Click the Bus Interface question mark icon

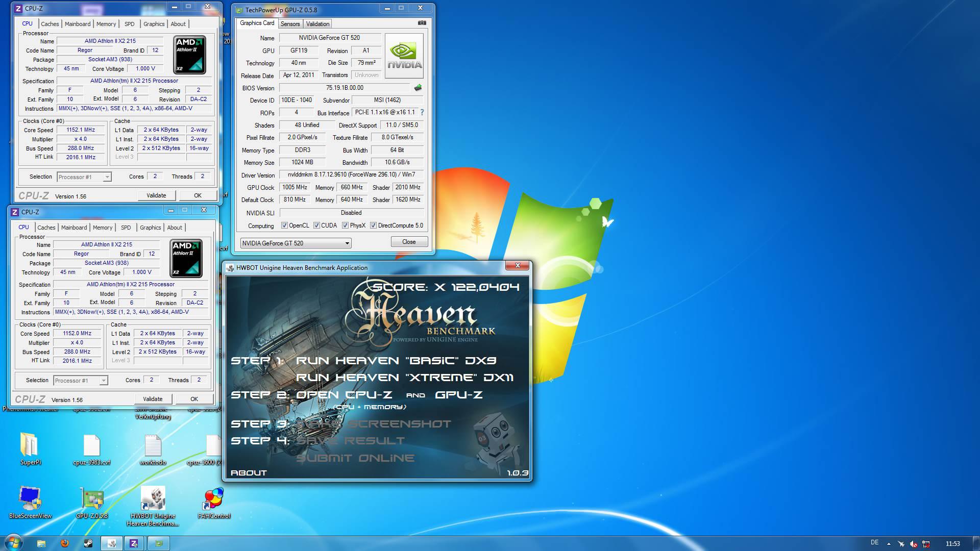422,112
